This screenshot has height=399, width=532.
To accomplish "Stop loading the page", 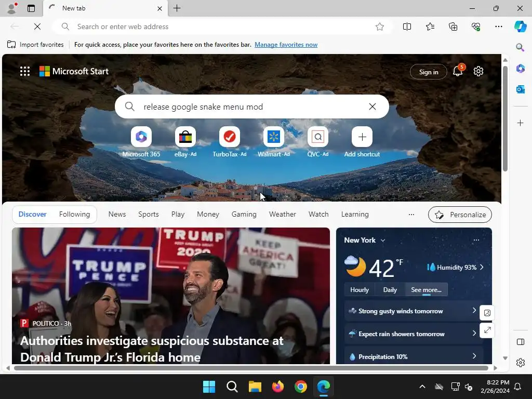I will coord(37,26).
